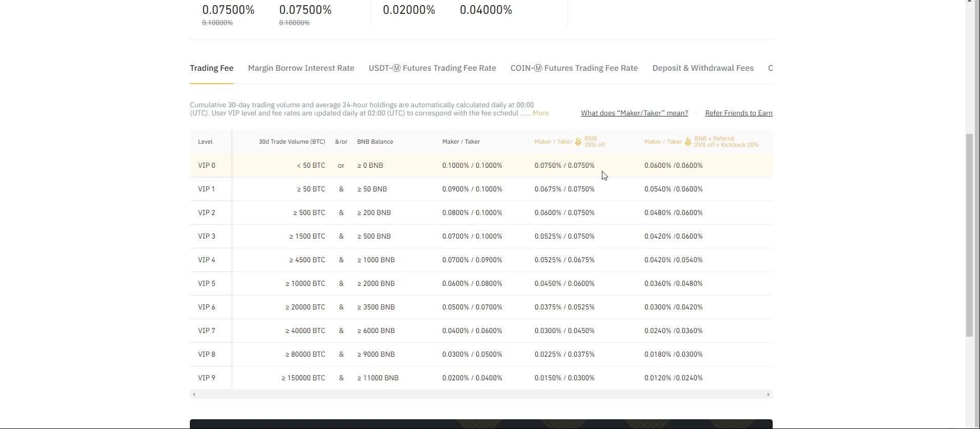Screen dimensions: 980x429
Task: Select the VIP 0 row level cell
Action: (207, 166)
